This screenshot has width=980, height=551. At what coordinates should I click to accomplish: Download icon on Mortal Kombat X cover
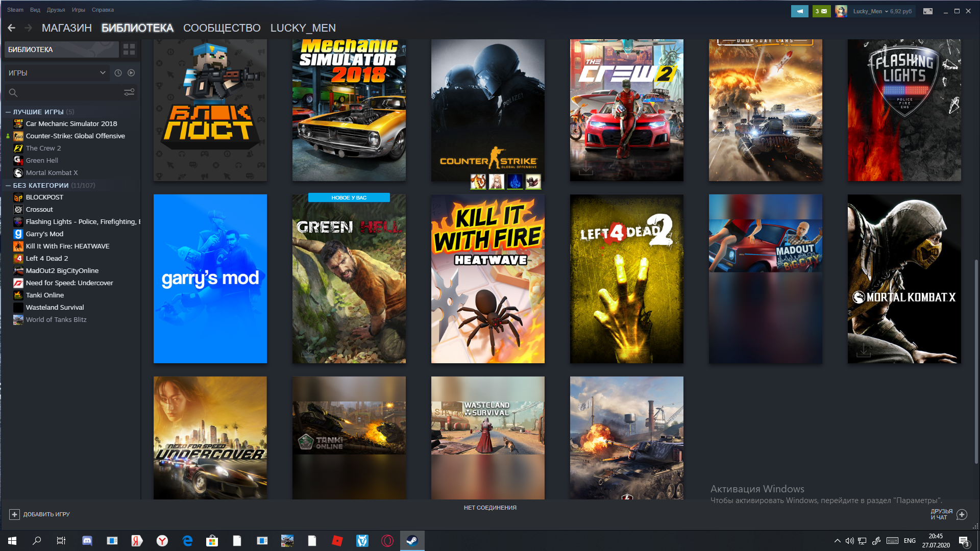pyautogui.click(x=864, y=350)
